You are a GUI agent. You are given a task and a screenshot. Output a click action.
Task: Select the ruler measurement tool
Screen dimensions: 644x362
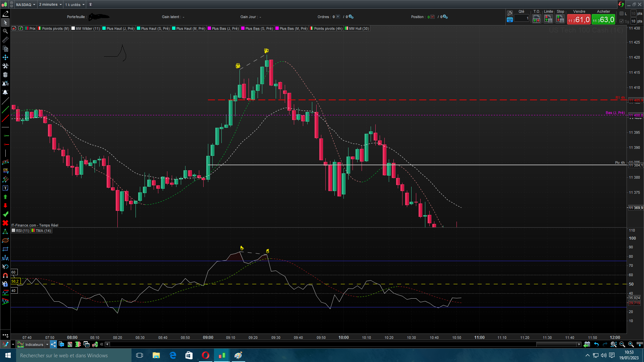(5, 40)
